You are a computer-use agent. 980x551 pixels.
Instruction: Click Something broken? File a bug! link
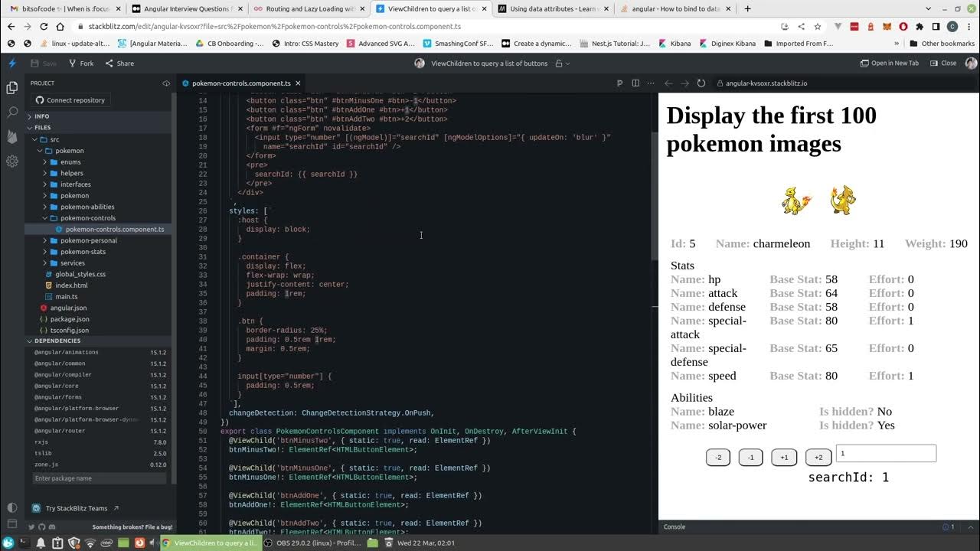132,527
